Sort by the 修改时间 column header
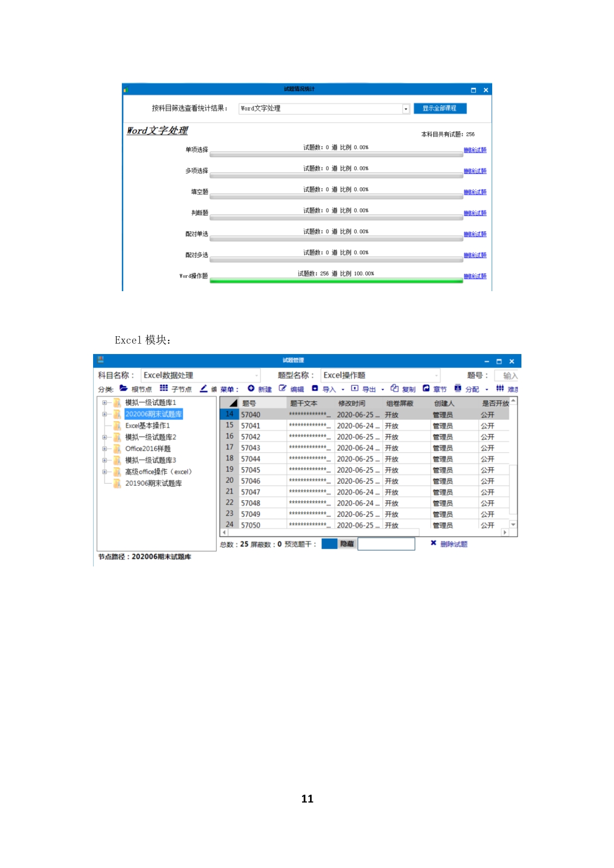614x868 pixels. [x=352, y=404]
